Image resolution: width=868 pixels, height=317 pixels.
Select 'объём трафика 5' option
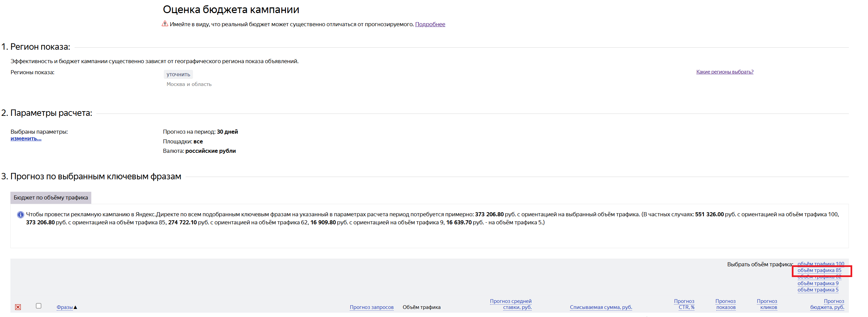pos(818,290)
